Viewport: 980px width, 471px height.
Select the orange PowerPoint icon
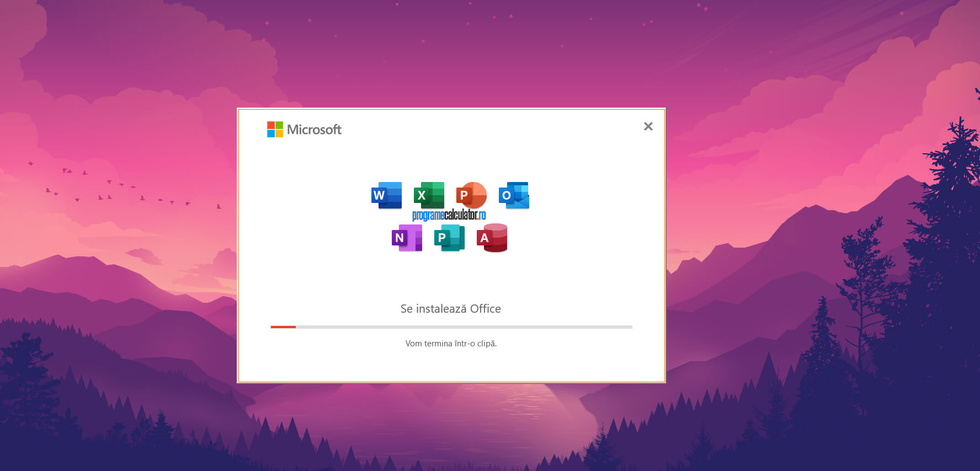coord(471,195)
